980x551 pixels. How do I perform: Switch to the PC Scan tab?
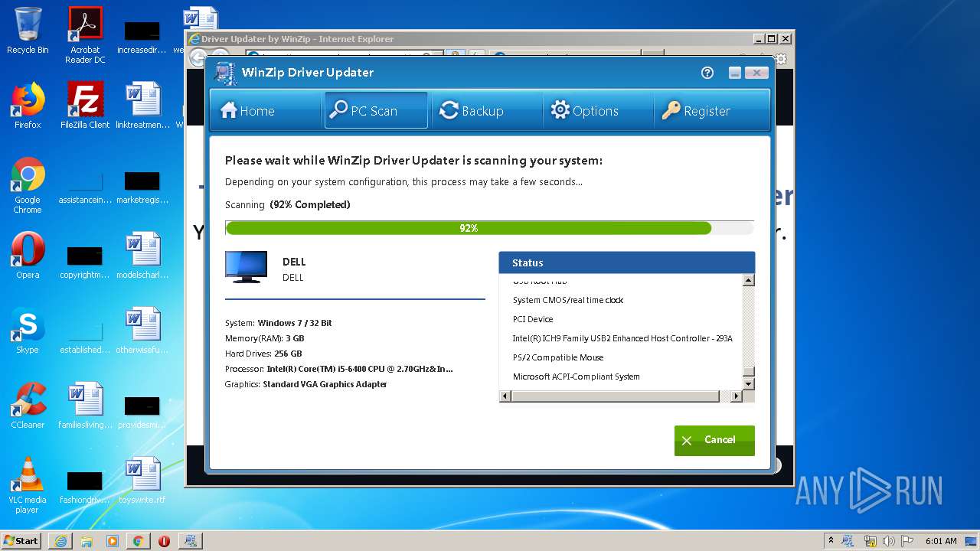376,110
